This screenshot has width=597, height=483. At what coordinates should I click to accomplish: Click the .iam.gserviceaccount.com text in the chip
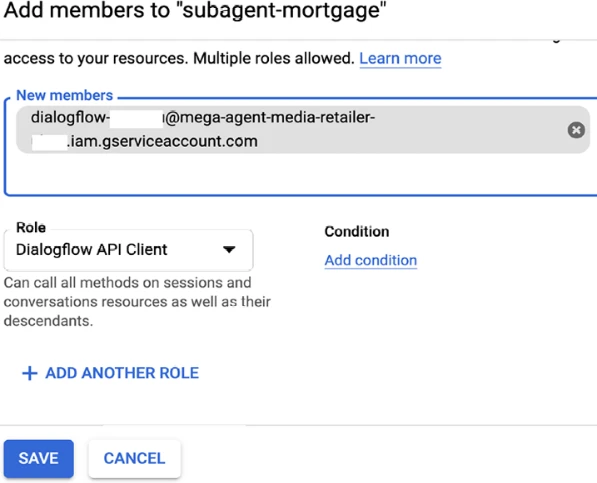point(163,142)
